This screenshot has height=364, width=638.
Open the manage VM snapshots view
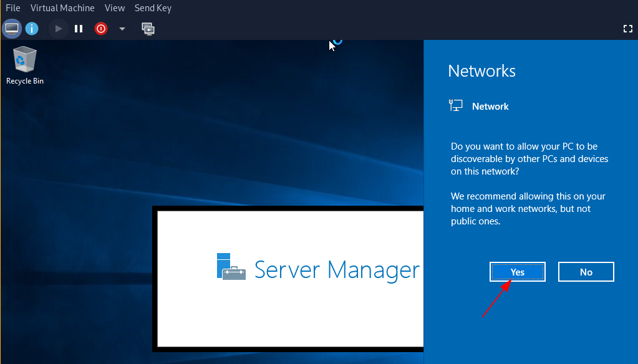click(148, 29)
